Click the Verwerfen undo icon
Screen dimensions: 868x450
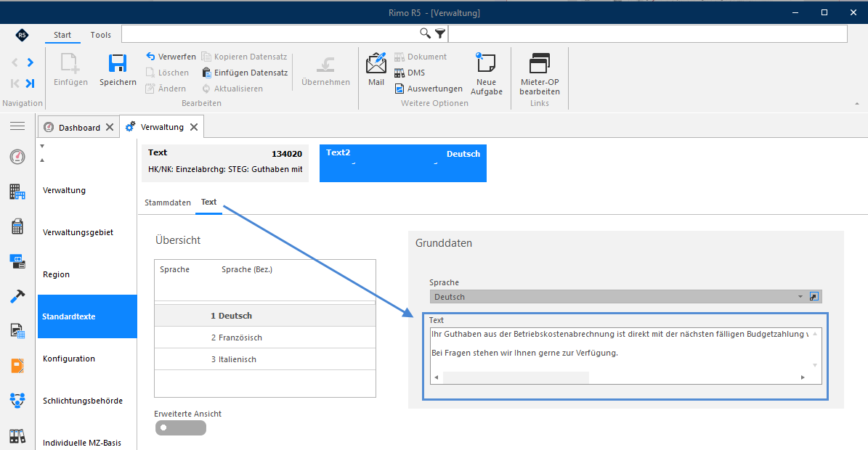click(x=150, y=57)
